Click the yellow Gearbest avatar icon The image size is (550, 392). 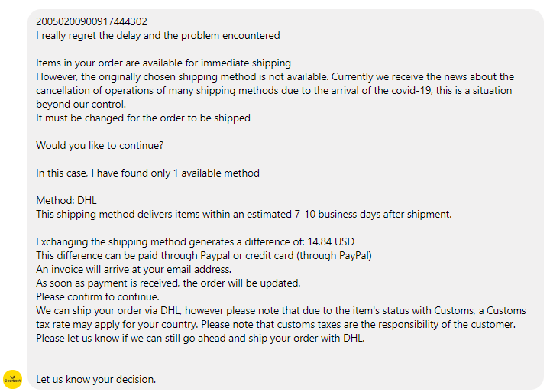[x=13, y=379]
